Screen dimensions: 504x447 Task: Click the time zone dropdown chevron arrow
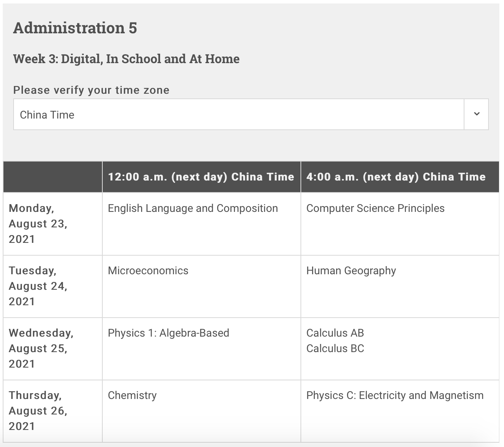click(x=476, y=114)
